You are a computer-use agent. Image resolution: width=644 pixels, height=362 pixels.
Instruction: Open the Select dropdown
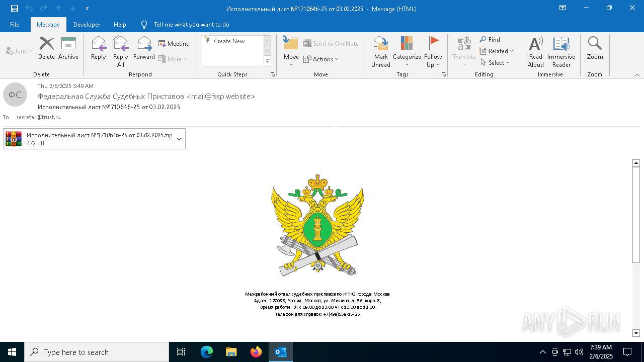point(495,63)
